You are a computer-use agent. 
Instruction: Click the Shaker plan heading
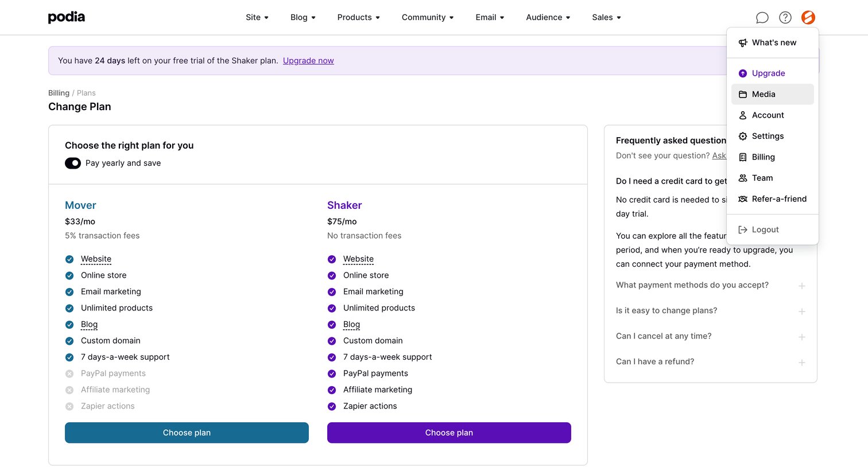344,205
